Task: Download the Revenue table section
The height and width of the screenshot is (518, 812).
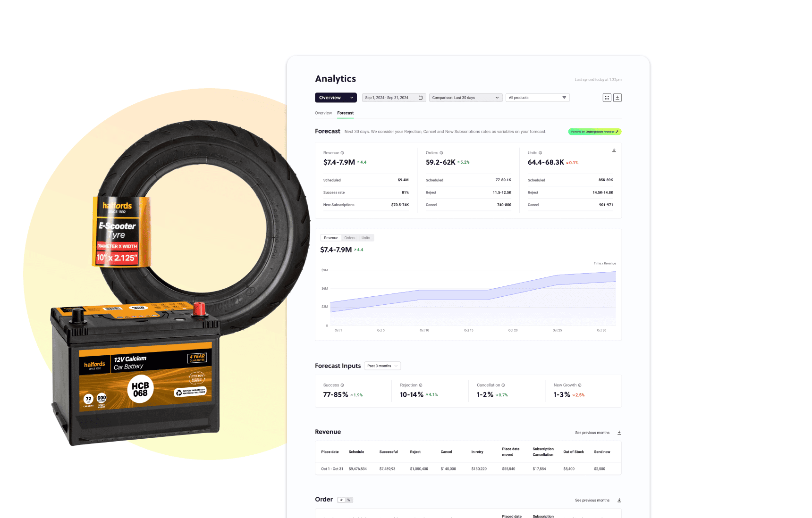Action: point(619,433)
